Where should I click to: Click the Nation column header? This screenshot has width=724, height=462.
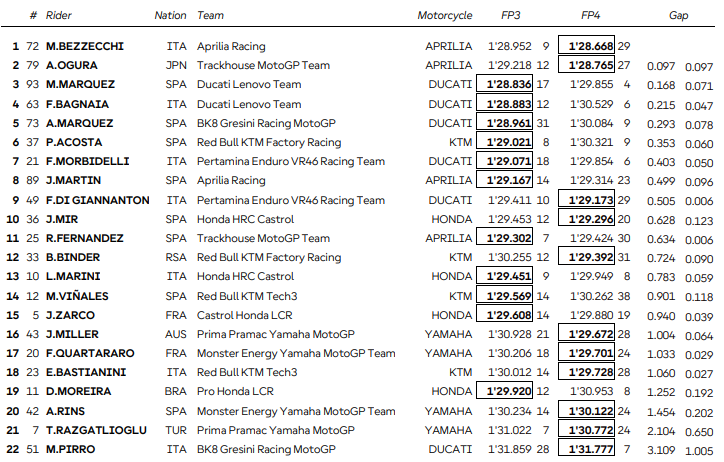coord(171,16)
